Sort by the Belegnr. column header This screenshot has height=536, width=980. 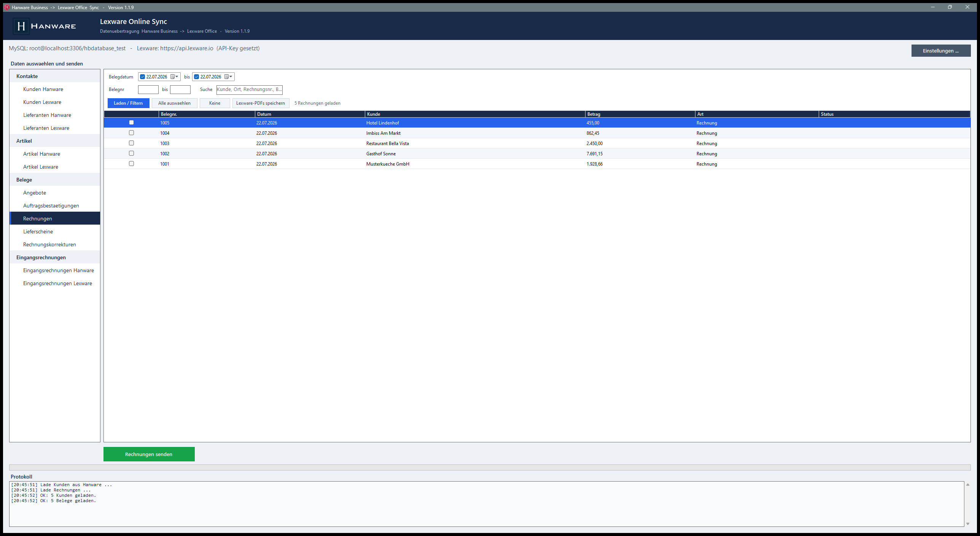(207, 114)
